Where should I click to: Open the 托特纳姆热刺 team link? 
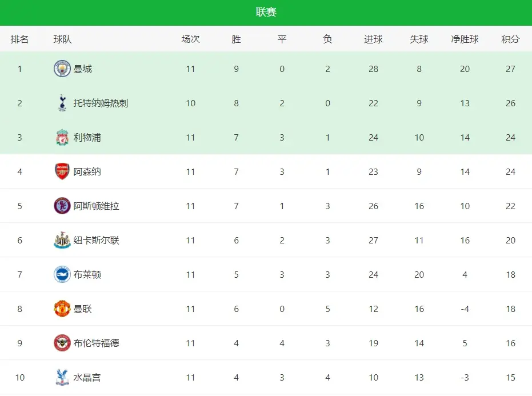(101, 103)
